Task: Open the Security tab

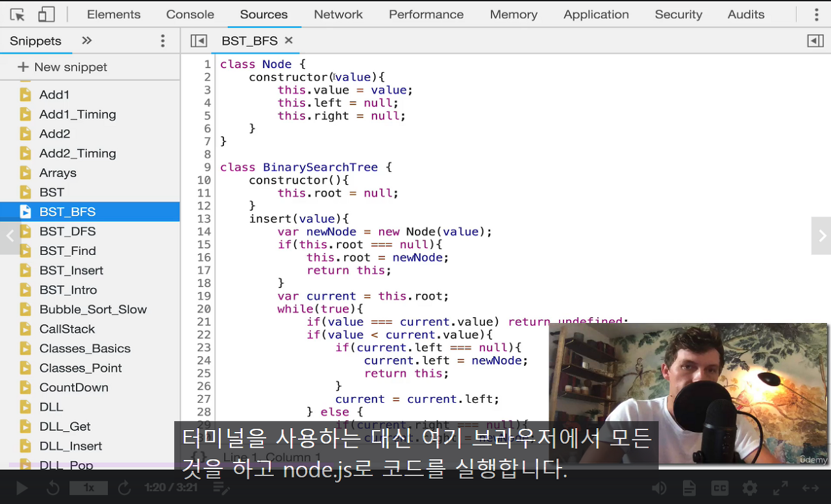Action: (678, 14)
